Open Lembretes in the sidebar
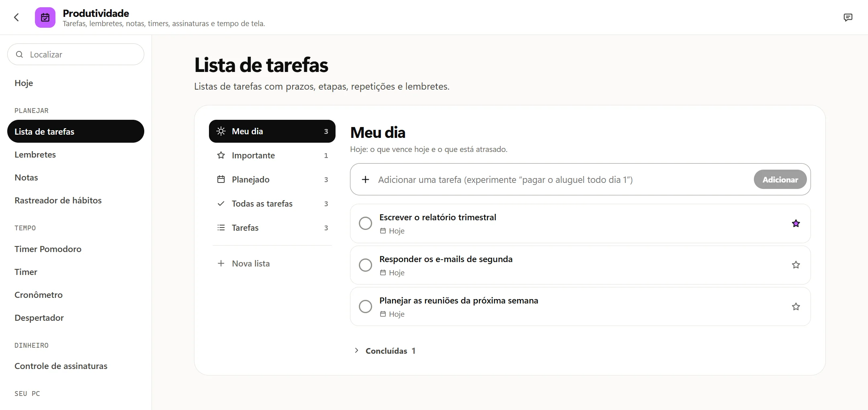 pyautogui.click(x=76, y=154)
